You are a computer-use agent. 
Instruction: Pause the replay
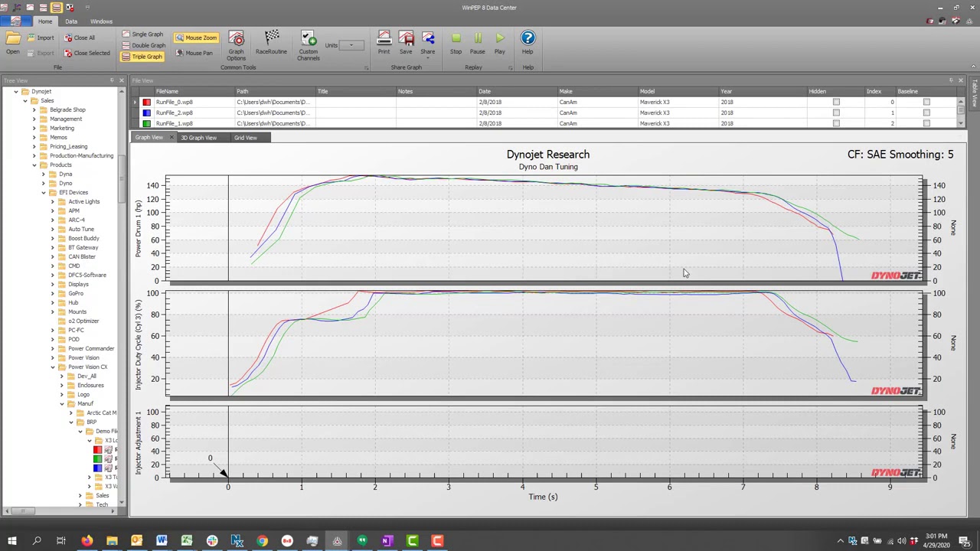point(477,43)
